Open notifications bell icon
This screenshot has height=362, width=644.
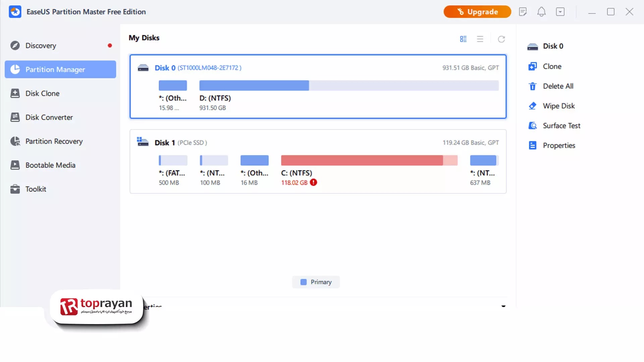click(x=541, y=12)
